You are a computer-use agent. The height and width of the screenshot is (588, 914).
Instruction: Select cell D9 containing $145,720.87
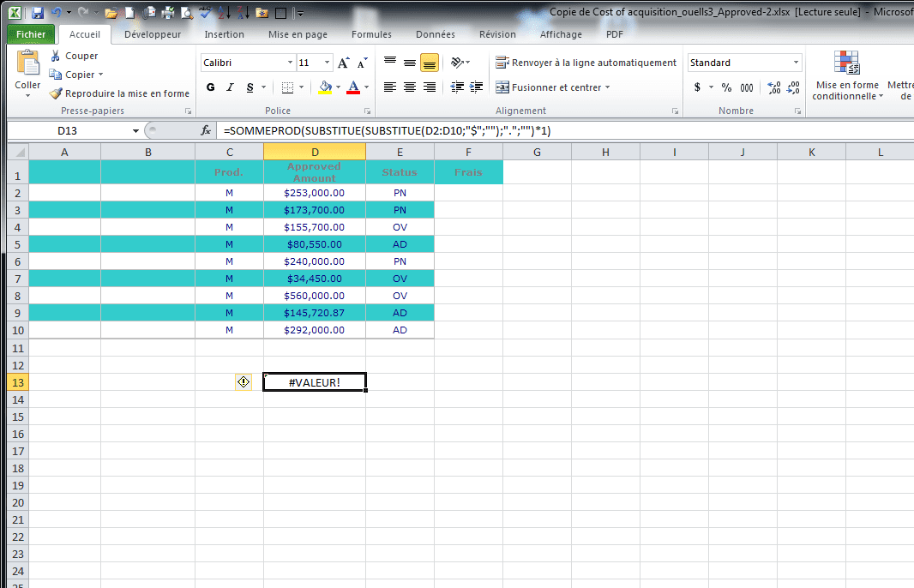[314, 313]
